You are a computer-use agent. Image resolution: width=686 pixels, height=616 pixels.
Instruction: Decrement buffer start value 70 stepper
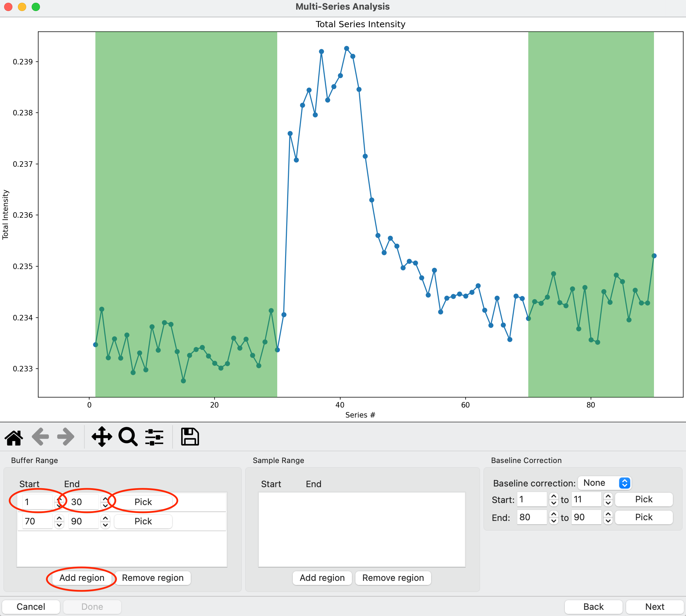point(59,525)
